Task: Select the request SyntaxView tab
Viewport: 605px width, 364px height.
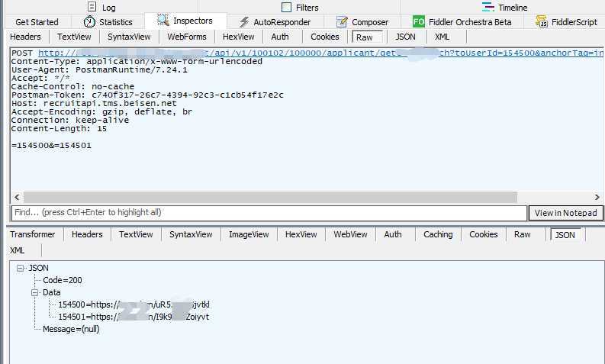Action: point(129,37)
